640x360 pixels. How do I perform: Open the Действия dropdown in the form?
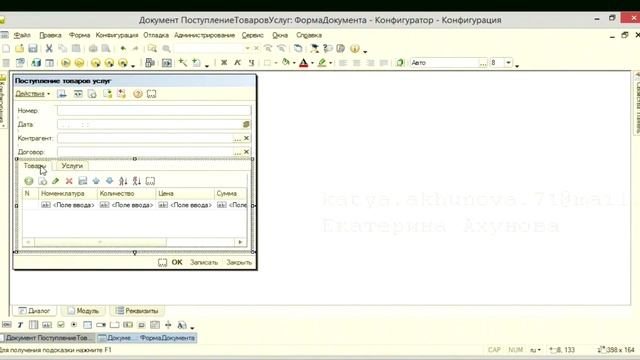pos(32,94)
